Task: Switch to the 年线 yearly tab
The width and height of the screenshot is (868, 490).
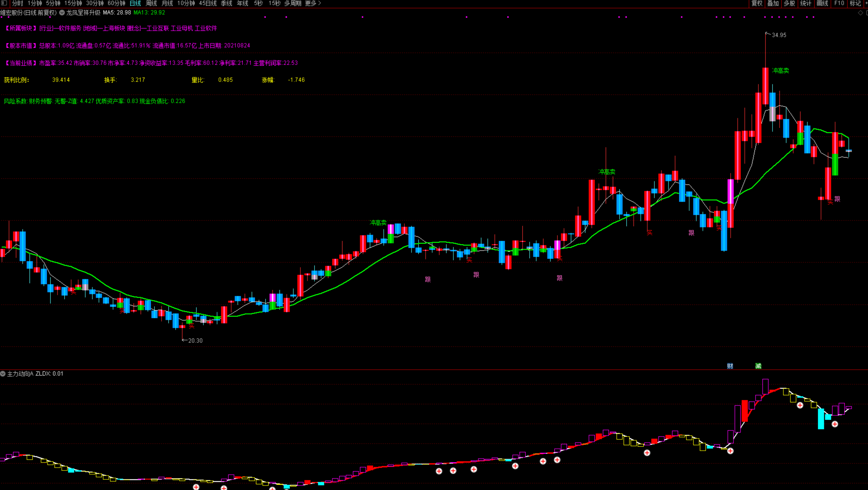Action: coord(243,3)
